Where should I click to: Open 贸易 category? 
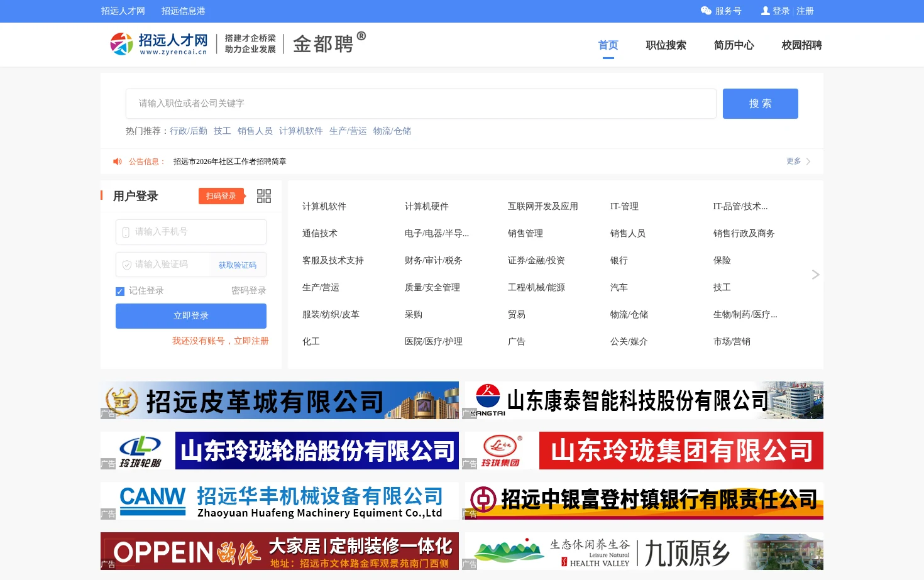[517, 314]
